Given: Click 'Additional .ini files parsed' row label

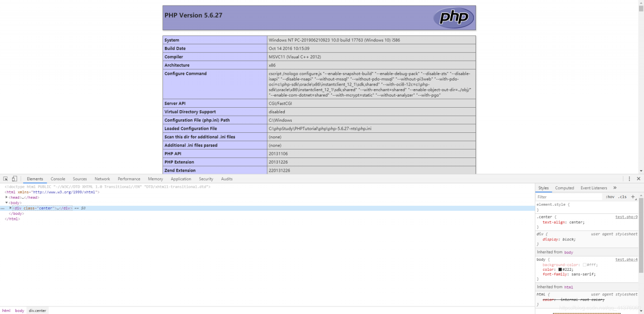Looking at the screenshot, I should (191, 145).
